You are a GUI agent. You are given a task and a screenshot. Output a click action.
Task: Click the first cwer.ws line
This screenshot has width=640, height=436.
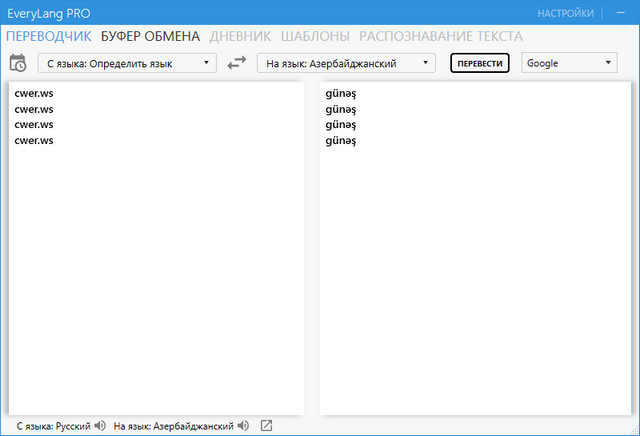(x=34, y=93)
